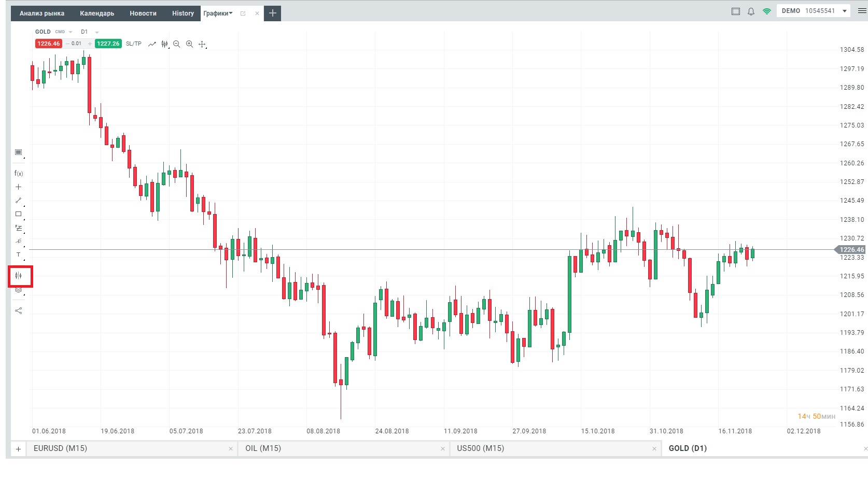Viewport: 868px width, 495px height.
Task: Open the hamburger main menu
Action: click(862, 11)
